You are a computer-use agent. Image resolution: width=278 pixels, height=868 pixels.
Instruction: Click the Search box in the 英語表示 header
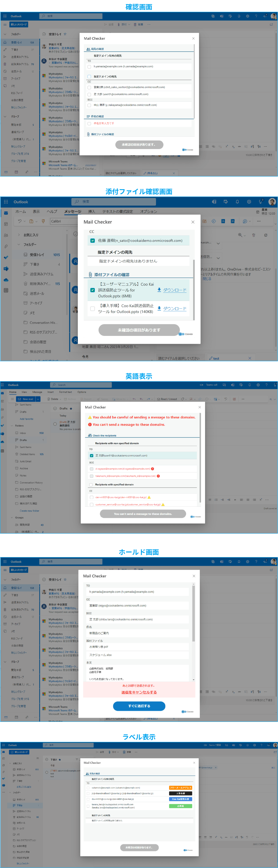81,385
